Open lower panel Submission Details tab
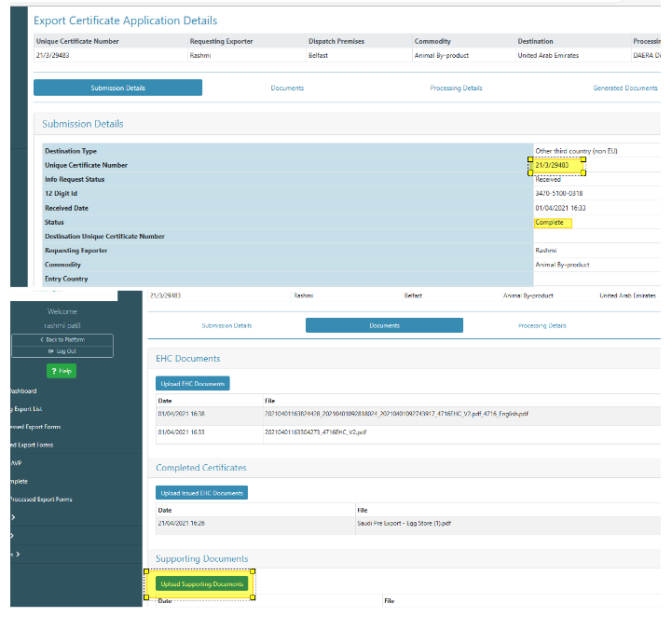672x617 pixels. coord(226,325)
